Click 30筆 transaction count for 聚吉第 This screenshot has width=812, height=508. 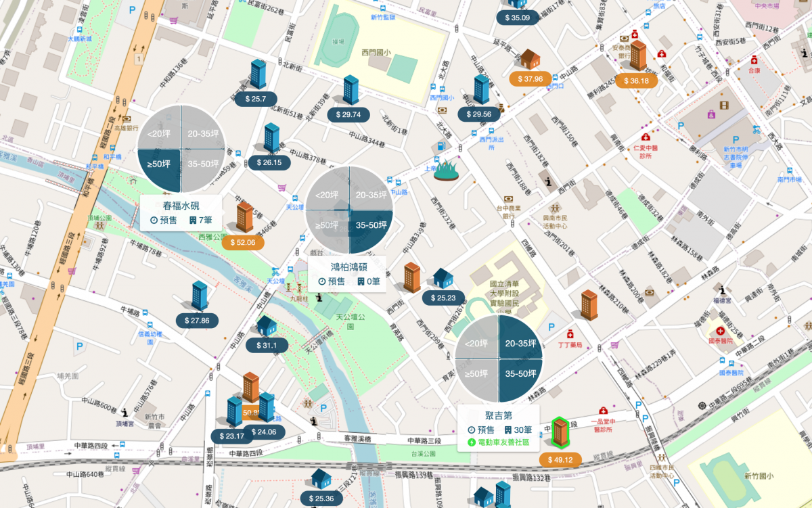(517, 430)
